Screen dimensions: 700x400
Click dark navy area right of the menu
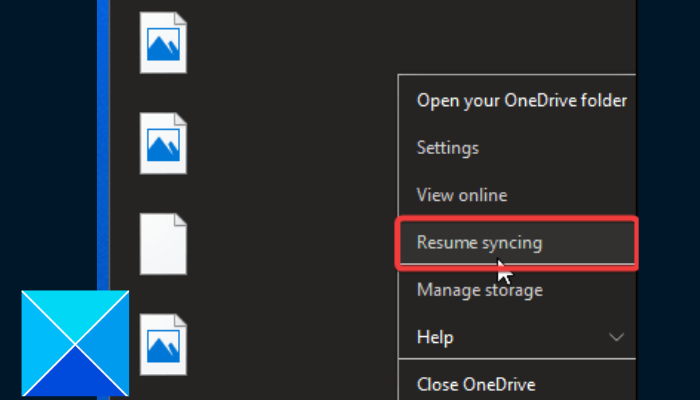tap(668, 200)
